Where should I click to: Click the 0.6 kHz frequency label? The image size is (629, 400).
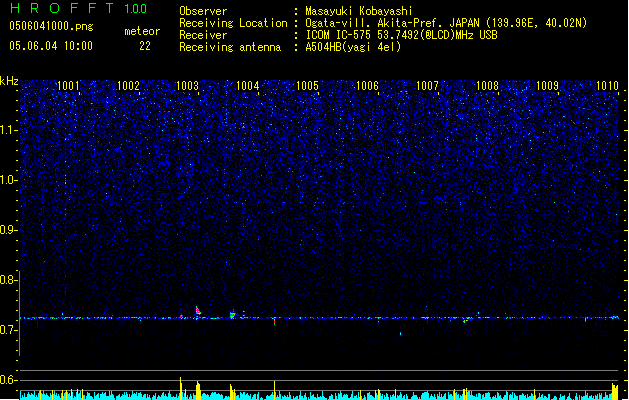pyautogui.click(x=8, y=380)
